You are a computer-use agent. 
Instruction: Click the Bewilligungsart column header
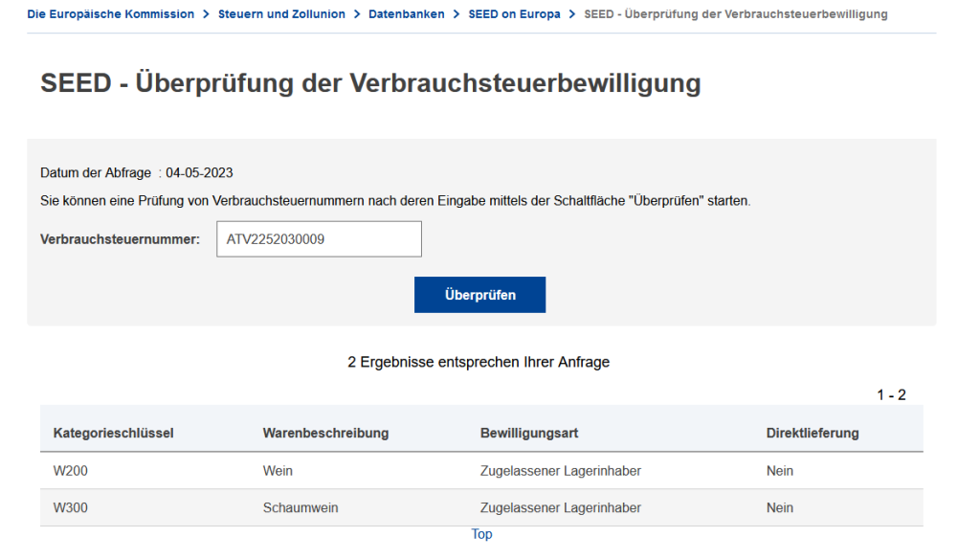pos(528,433)
